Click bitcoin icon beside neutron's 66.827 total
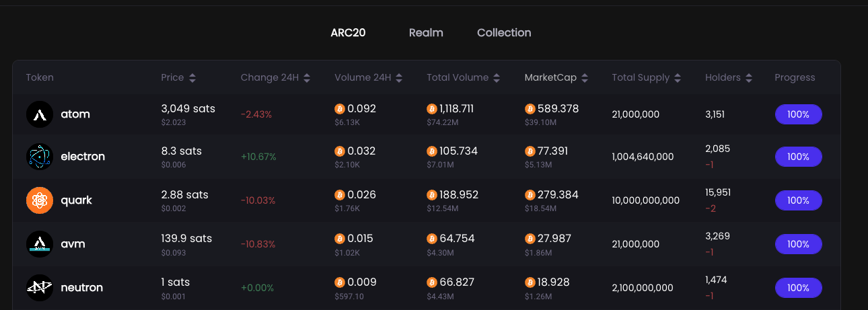The width and height of the screenshot is (868, 310). pyautogui.click(x=432, y=282)
